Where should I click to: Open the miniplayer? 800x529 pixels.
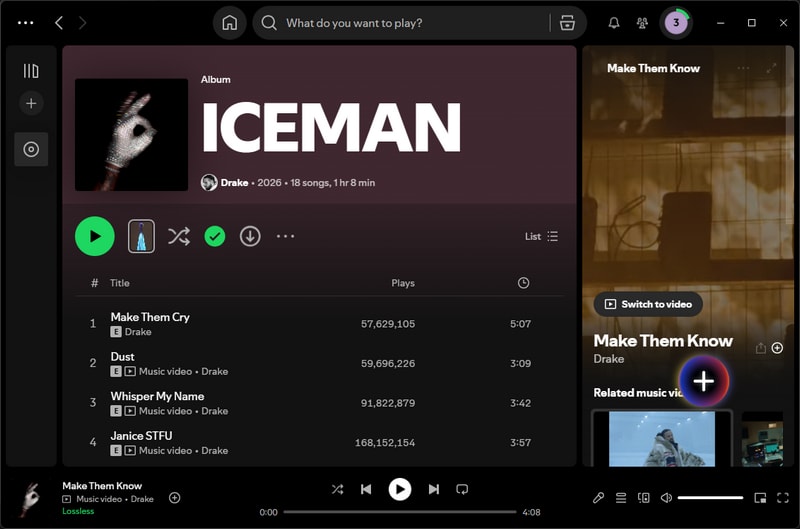pos(760,498)
